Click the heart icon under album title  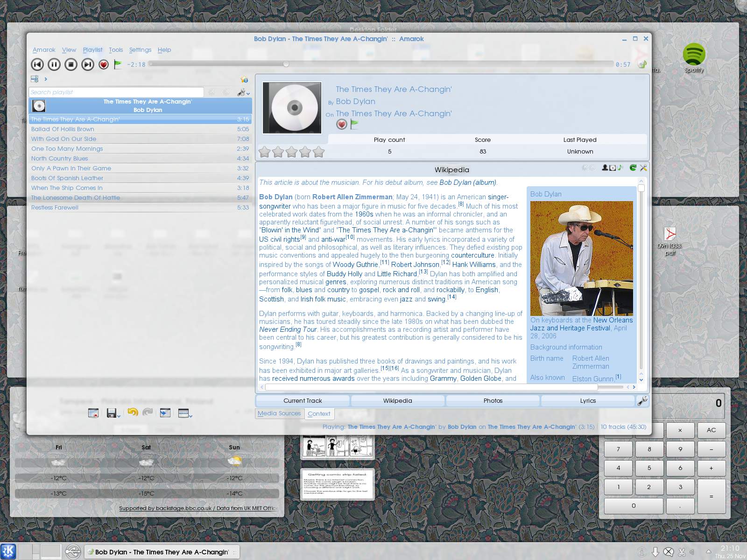[342, 125]
